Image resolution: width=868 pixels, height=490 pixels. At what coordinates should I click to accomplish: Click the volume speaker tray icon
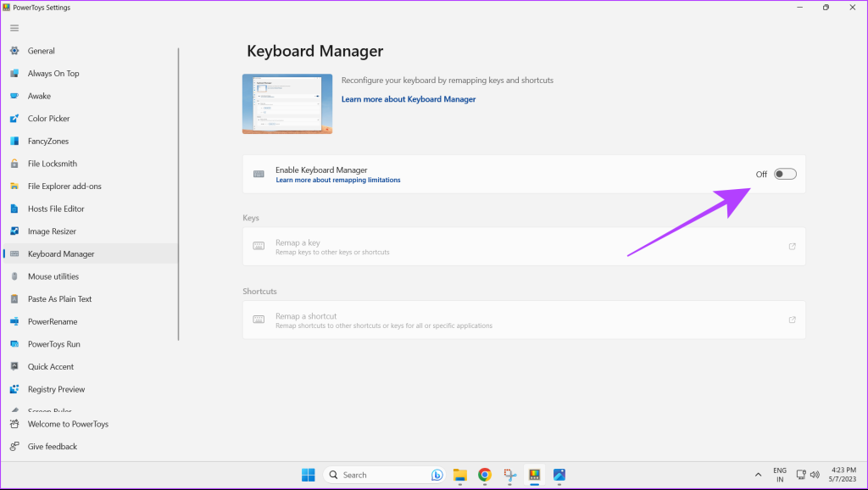click(815, 475)
